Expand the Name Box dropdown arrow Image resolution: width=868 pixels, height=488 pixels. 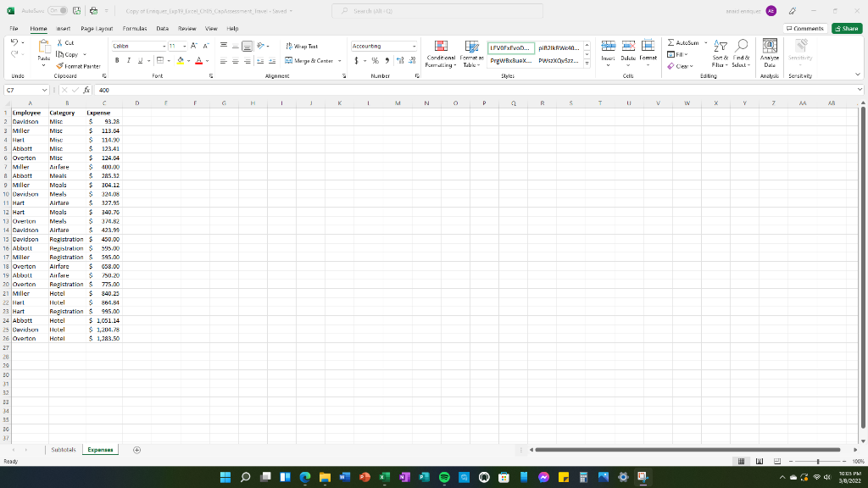44,90
